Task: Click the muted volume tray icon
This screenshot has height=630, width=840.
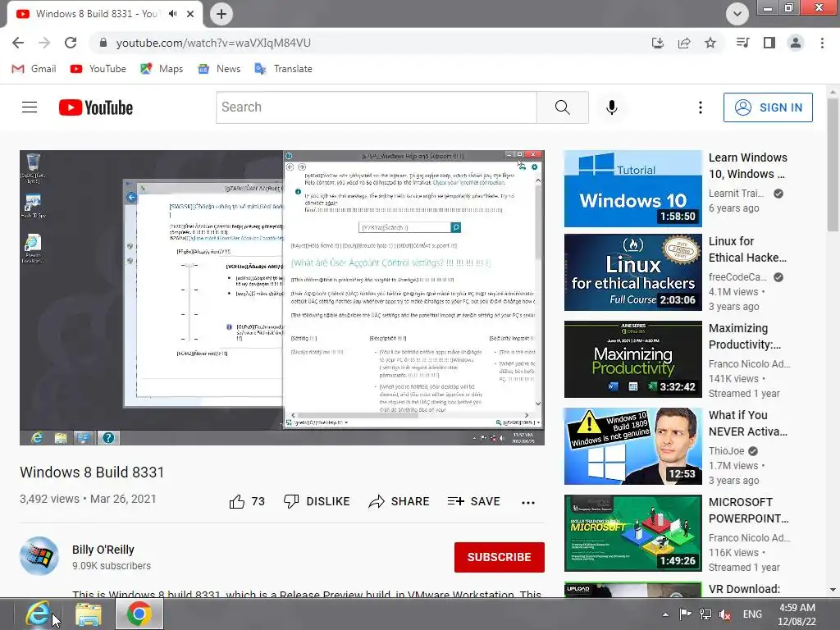Action: tap(725, 614)
